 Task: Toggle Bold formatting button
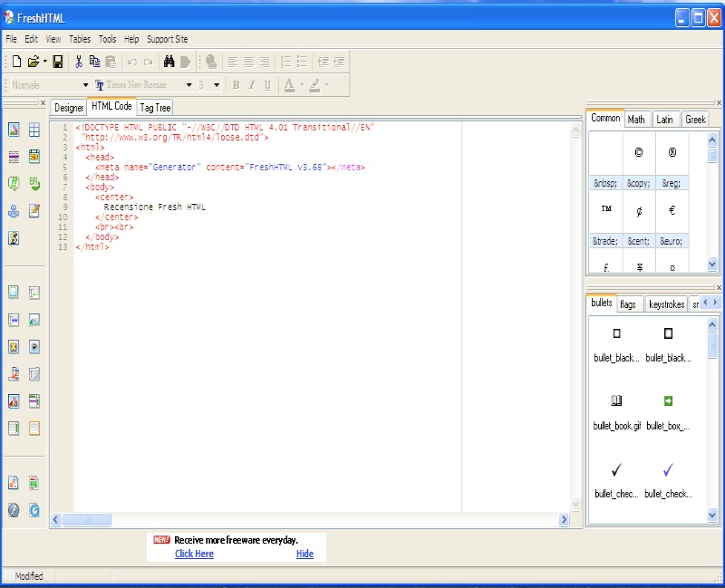[236, 85]
